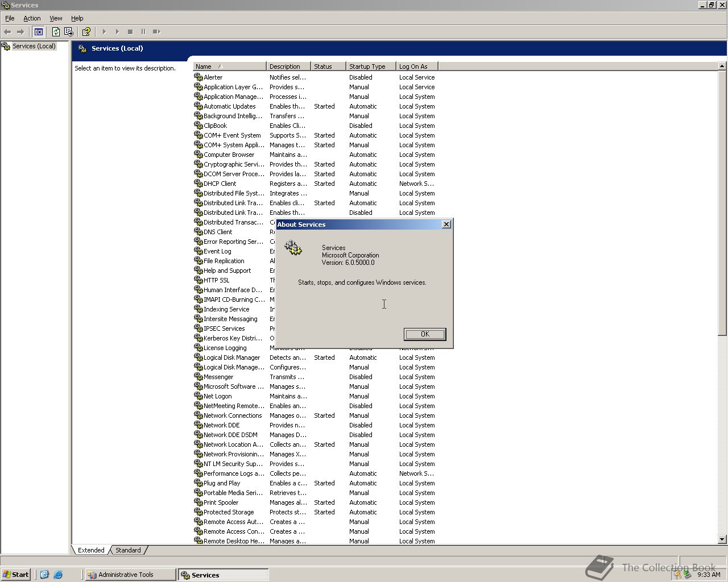Switch to Administrative Tools taskbar button

pos(130,575)
